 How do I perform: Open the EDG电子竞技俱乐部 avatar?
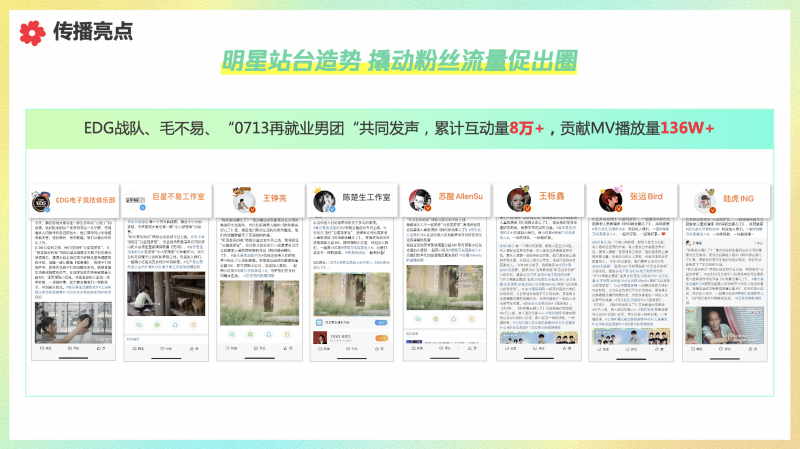(x=41, y=202)
